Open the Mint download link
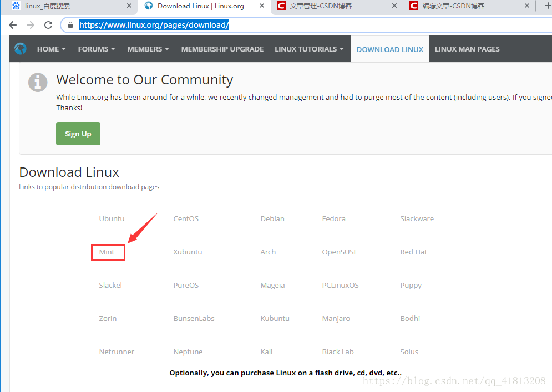The image size is (552, 392). point(107,252)
